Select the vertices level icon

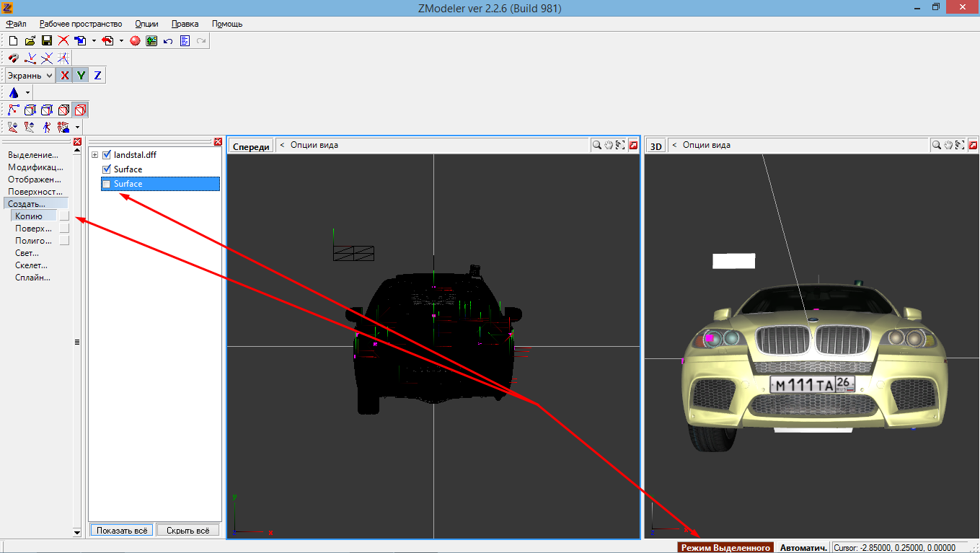[x=13, y=110]
